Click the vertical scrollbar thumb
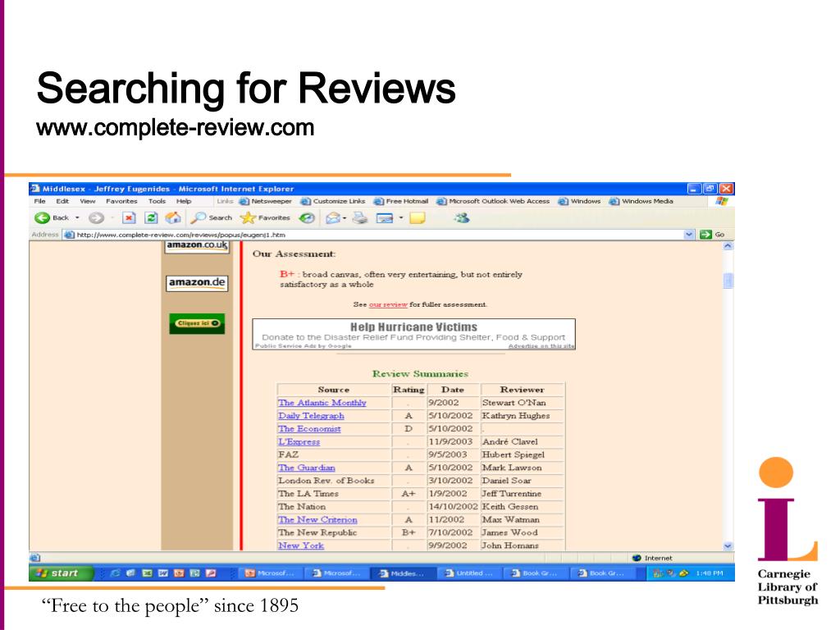The width and height of the screenshot is (840, 630). [x=728, y=281]
